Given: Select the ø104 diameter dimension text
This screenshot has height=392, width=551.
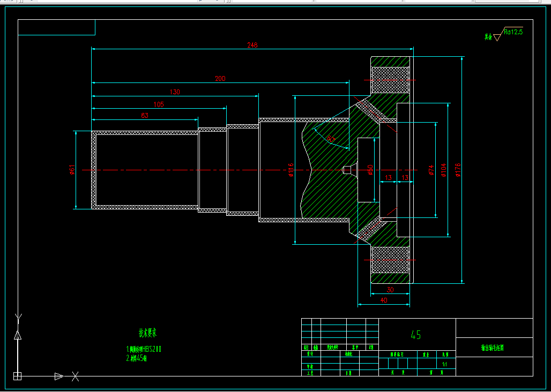Looking at the screenshot, I should [x=443, y=170].
